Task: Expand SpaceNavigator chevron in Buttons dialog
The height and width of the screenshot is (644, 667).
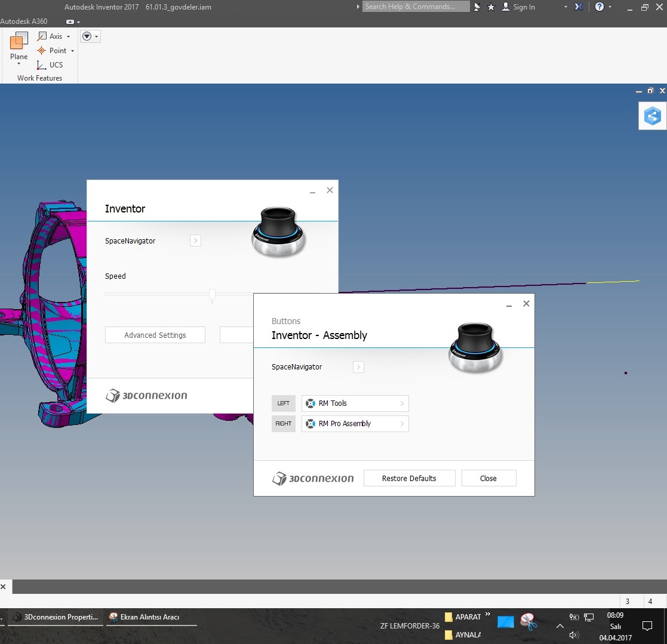Action: (359, 367)
